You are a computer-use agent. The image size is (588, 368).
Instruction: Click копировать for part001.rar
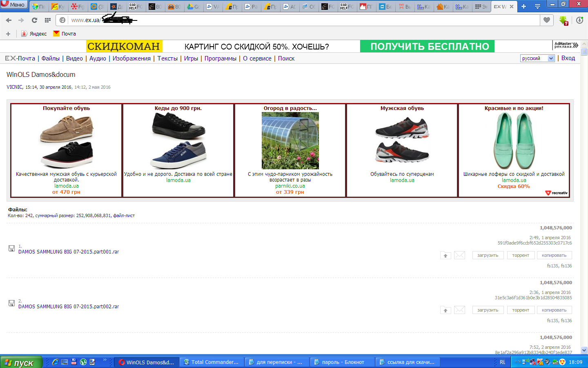(x=554, y=255)
